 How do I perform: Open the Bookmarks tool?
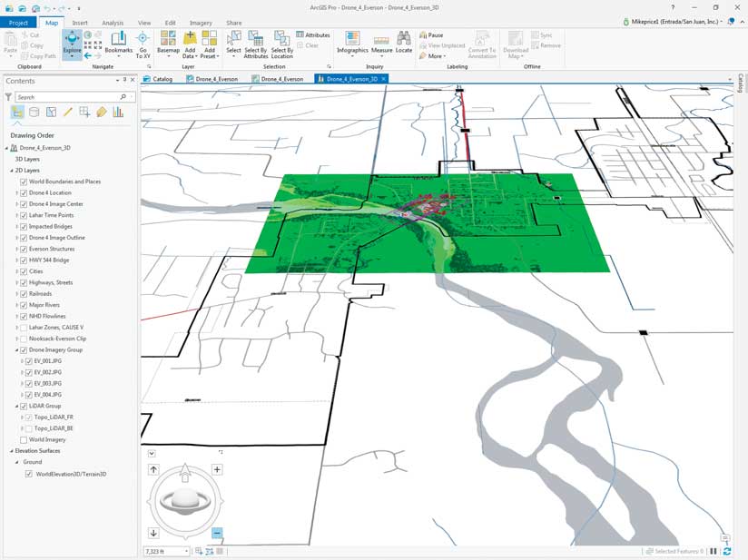coord(118,44)
